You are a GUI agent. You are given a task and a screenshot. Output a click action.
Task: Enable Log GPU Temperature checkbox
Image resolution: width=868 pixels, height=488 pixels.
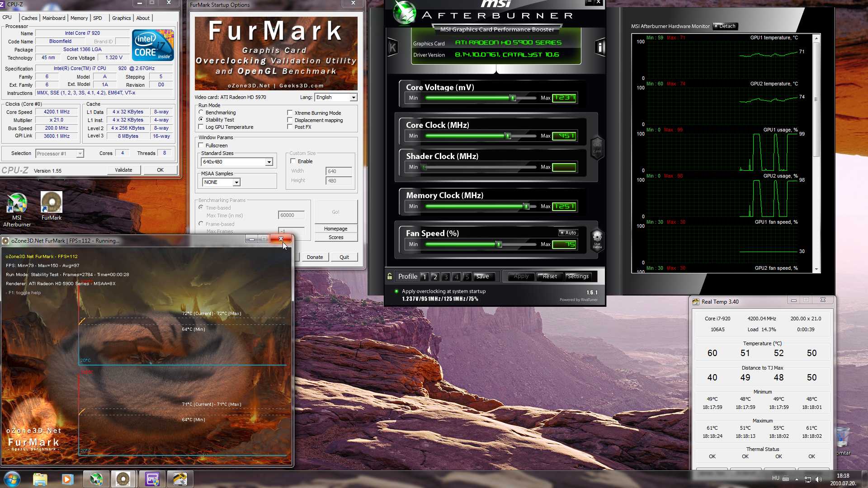201,127
